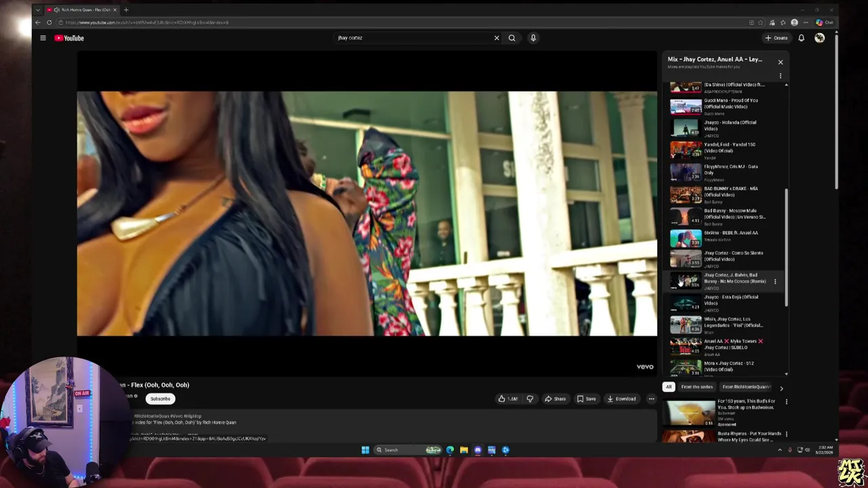
Task: Click the jhay cortez search field
Action: point(414,38)
